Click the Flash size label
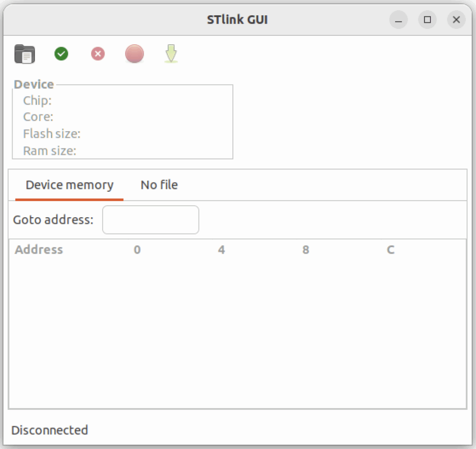The width and height of the screenshot is (476, 449). [52, 134]
